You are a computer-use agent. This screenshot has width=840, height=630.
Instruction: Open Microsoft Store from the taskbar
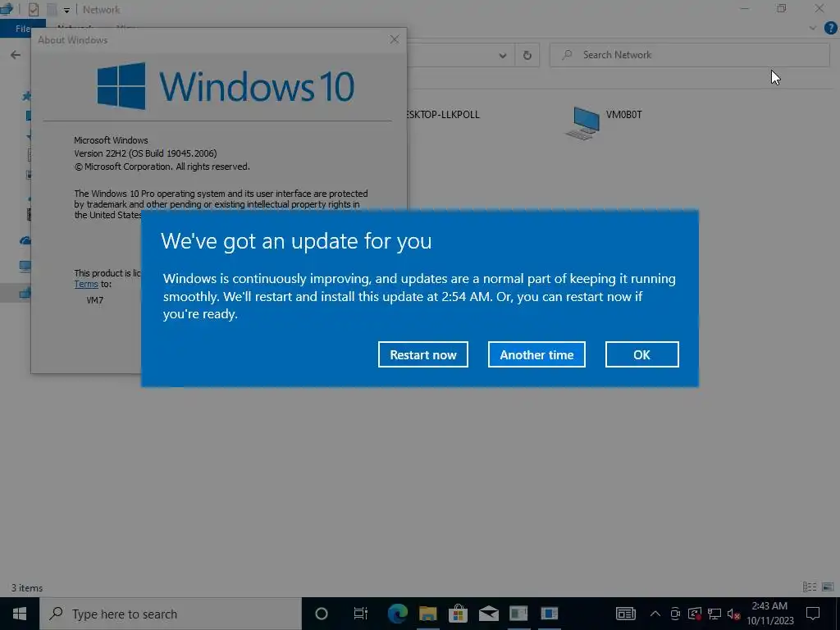[458, 614]
